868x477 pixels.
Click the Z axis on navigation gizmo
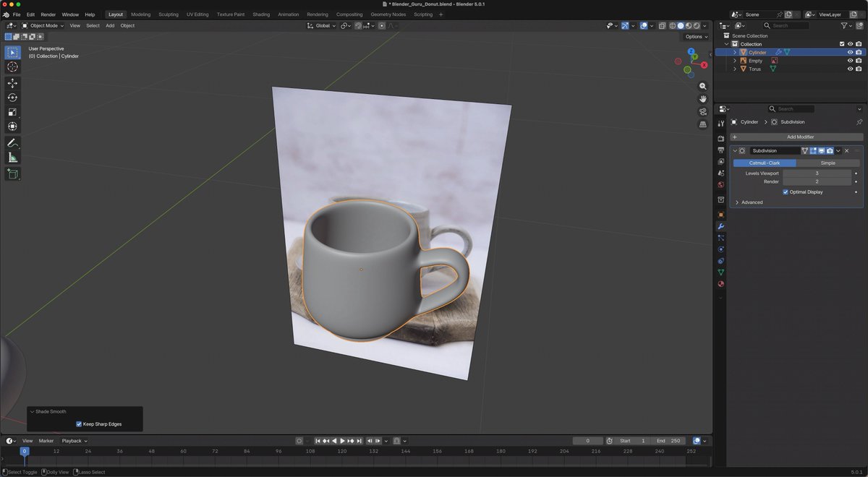coord(692,52)
